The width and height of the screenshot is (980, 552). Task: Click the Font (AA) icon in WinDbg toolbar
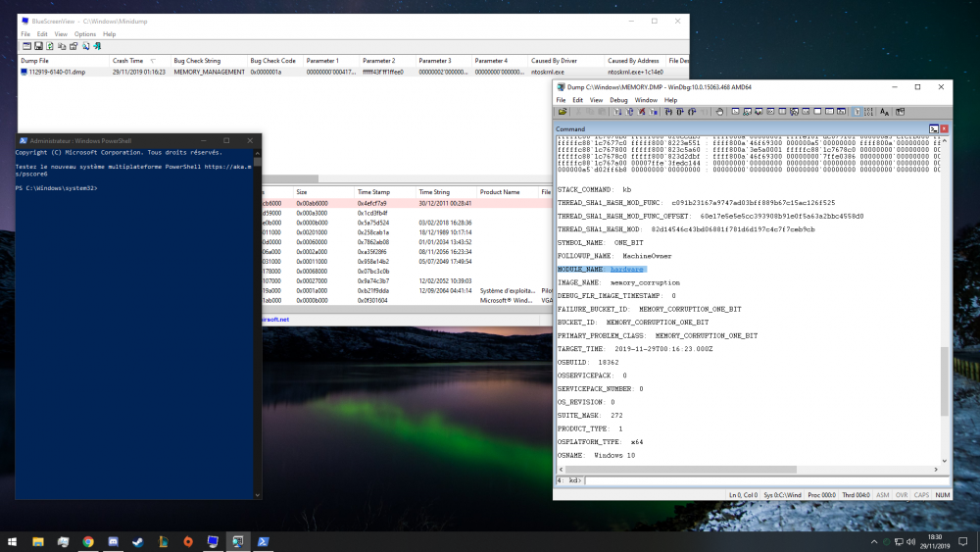click(x=884, y=112)
